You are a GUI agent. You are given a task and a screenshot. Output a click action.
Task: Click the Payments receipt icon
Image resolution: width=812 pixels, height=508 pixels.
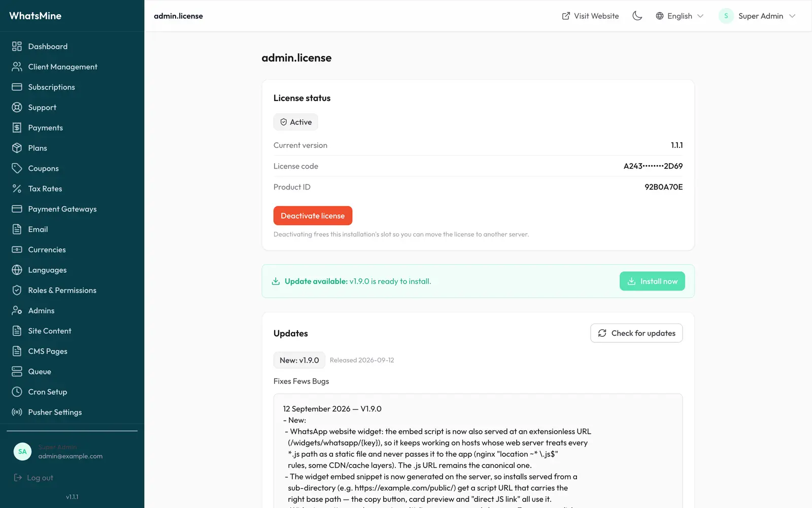[17, 128]
